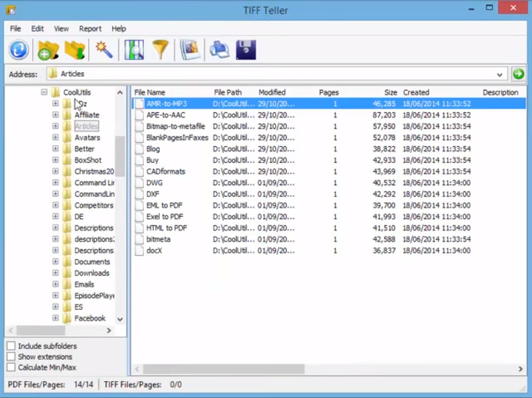Expand the Better folder node

tap(55, 149)
